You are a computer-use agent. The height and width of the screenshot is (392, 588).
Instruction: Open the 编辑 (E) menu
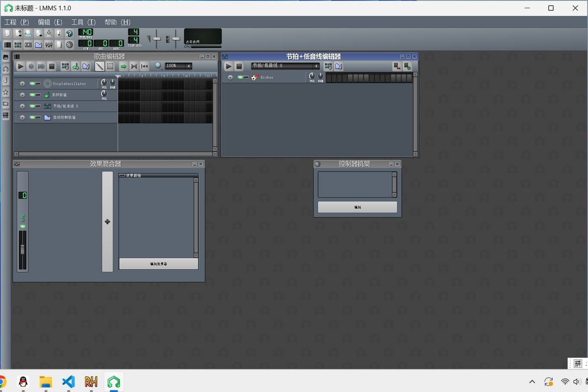tap(50, 22)
